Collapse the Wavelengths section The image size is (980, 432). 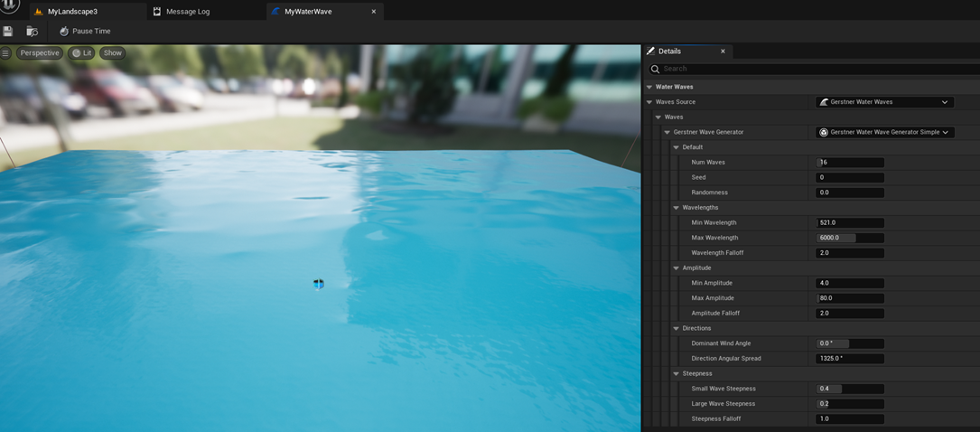click(x=676, y=208)
